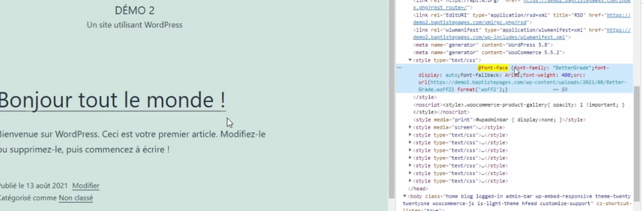Screen dimensions: 644x211
Task: Click the highlighted "@font-face" text
Action: (493, 68)
